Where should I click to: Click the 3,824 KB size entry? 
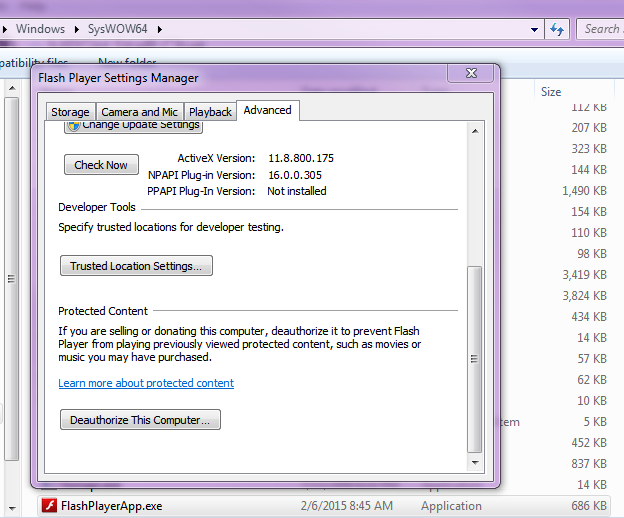pyautogui.click(x=584, y=296)
